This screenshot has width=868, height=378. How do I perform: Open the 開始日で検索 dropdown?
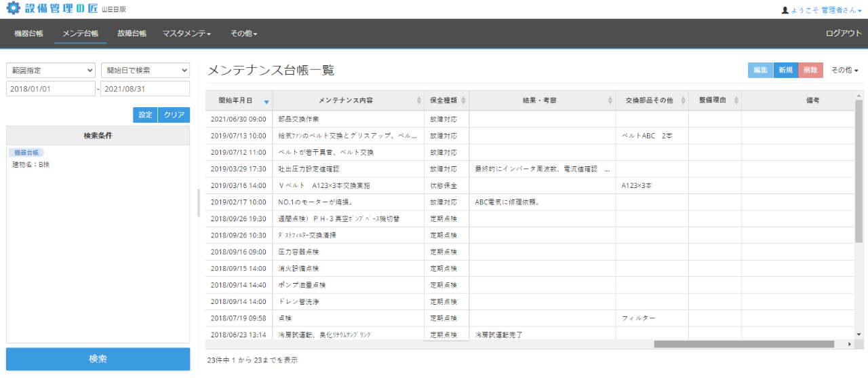(x=145, y=70)
